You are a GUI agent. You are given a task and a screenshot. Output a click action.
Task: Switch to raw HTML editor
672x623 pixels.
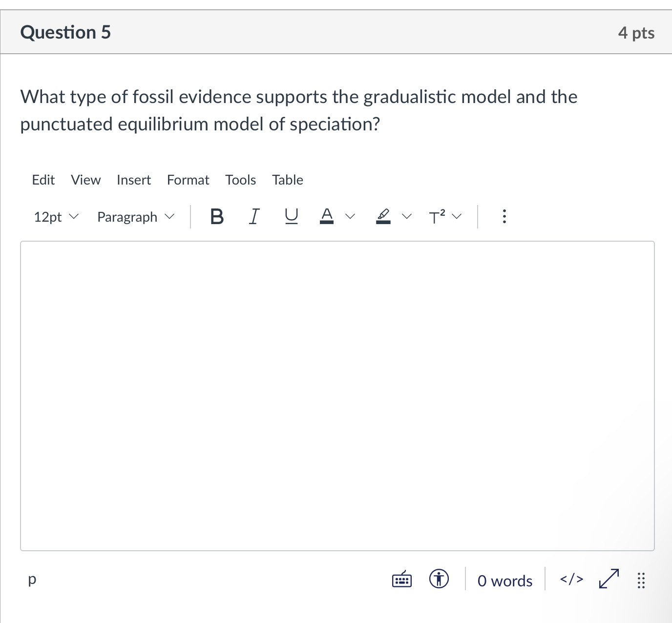click(x=571, y=580)
